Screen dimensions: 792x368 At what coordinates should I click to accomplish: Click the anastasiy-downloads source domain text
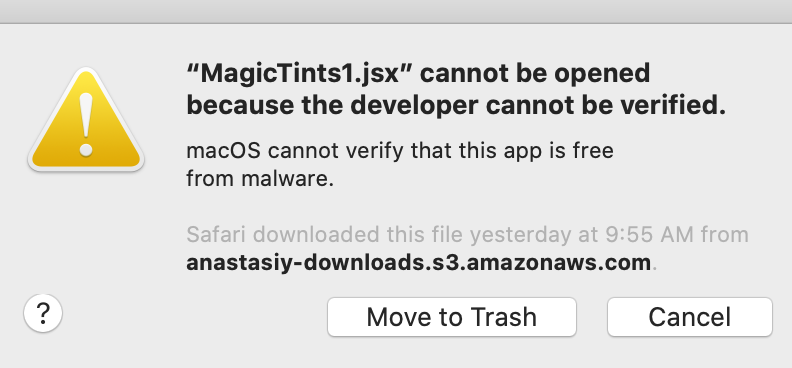pos(419,263)
